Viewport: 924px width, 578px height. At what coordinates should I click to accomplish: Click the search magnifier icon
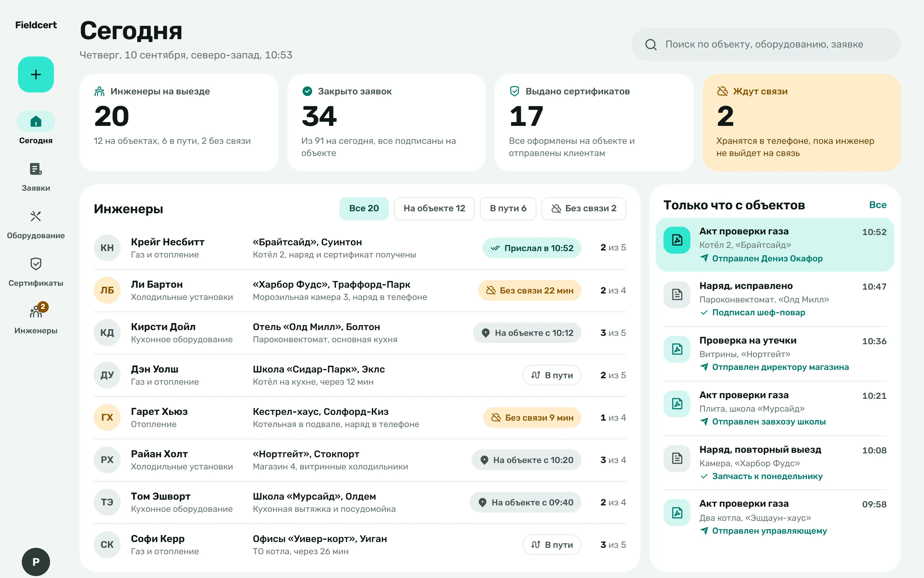coord(651,45)
